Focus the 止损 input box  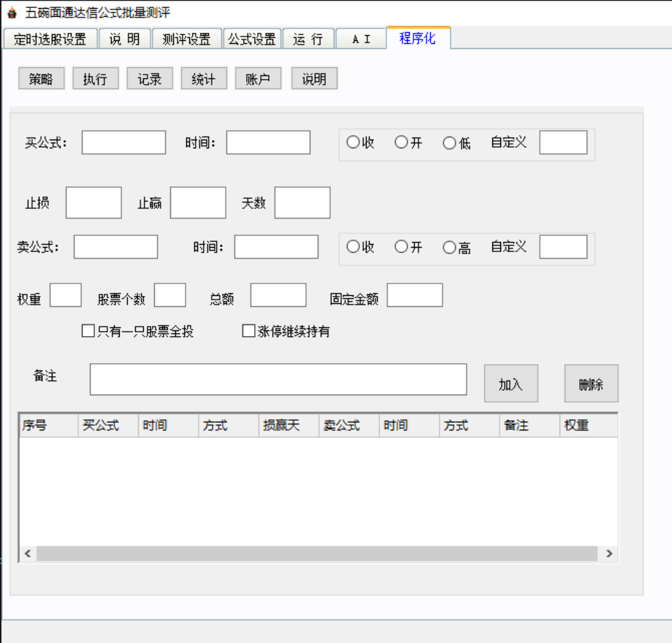click(x=93, y=202)
